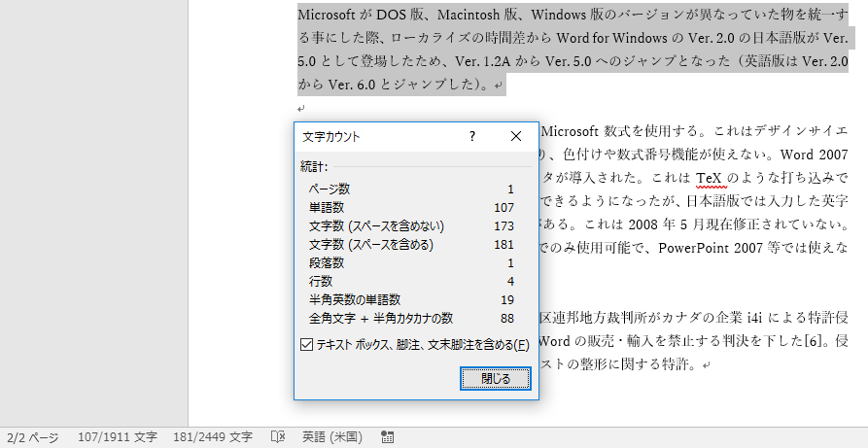868x448 pixels.
Task: Toggle テキスト ボックス、脚注、文末脚注を含める checkbox
Action: pyautogui.click(x=307, y=345)
